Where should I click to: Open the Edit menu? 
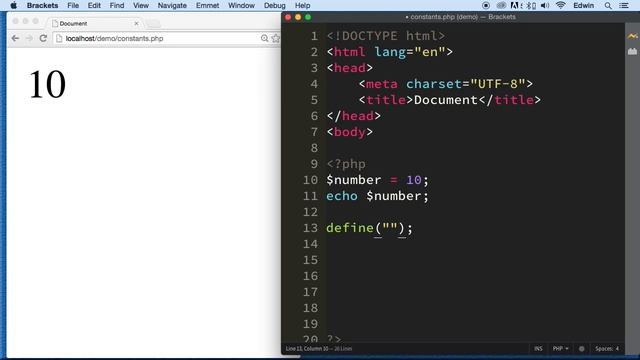click(94, 6)
